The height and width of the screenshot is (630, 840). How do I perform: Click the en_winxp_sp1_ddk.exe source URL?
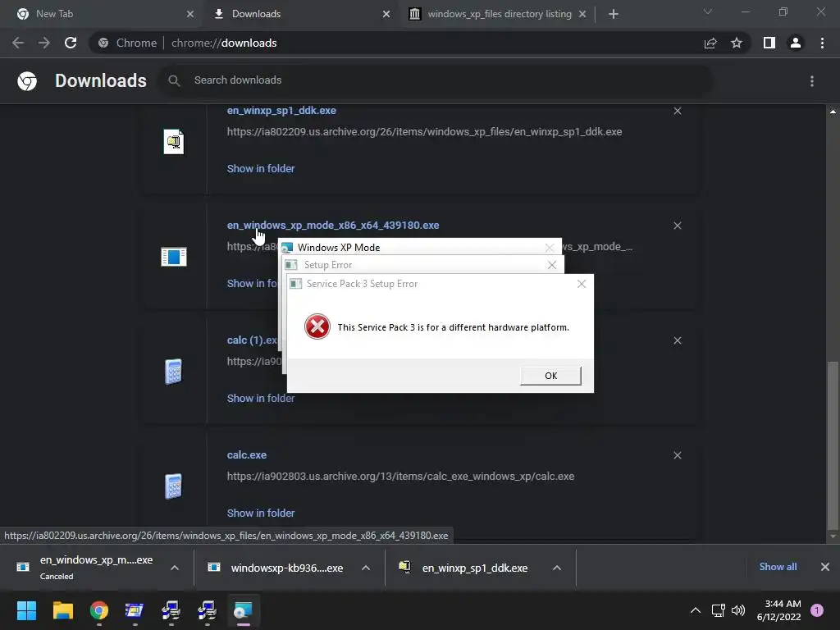pos(424,132)
